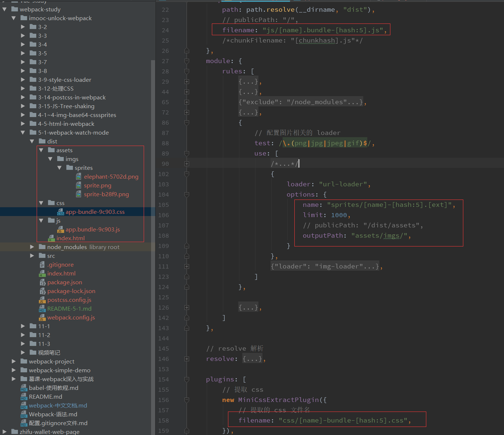Select the 11-2 folder

pos(44,335)
